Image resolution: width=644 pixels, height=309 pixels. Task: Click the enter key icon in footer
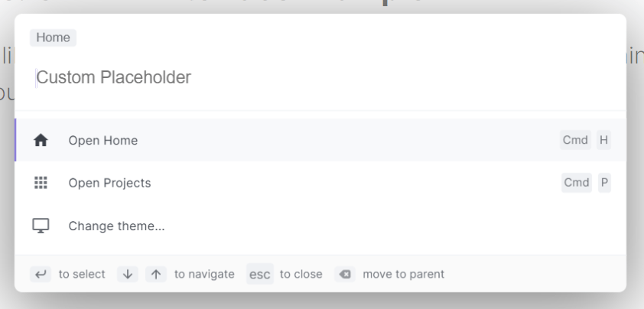pos(41,274)
